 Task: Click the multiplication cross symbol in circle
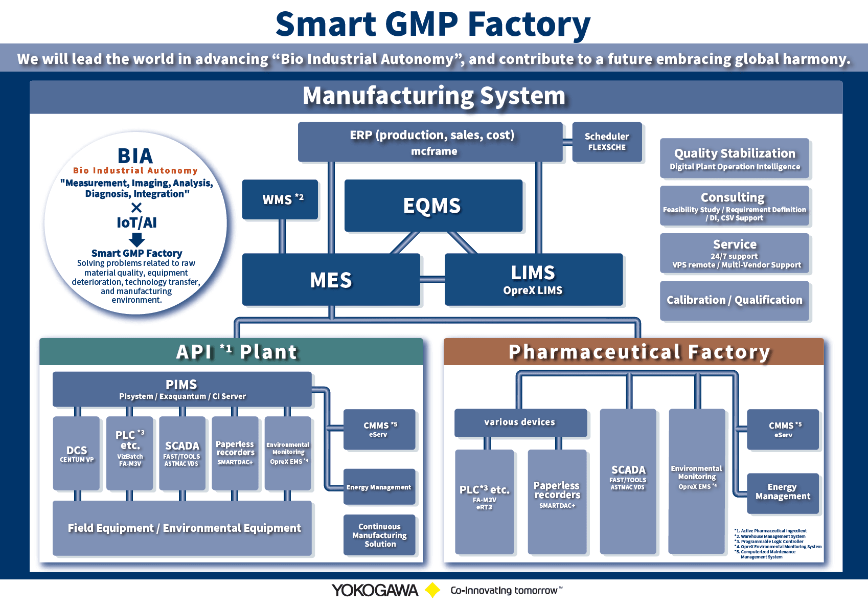[x=136, y=208]
